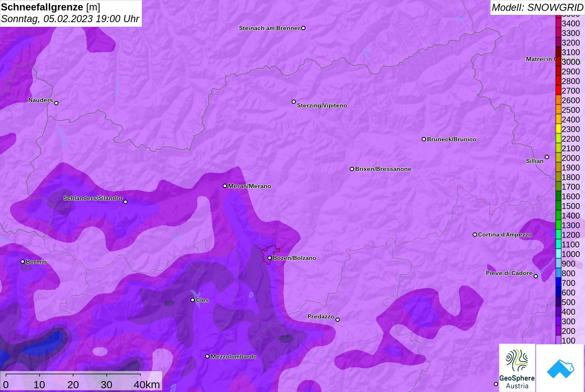
Task: Click the GeoSphere Austria logo
Action: (517, 368)
